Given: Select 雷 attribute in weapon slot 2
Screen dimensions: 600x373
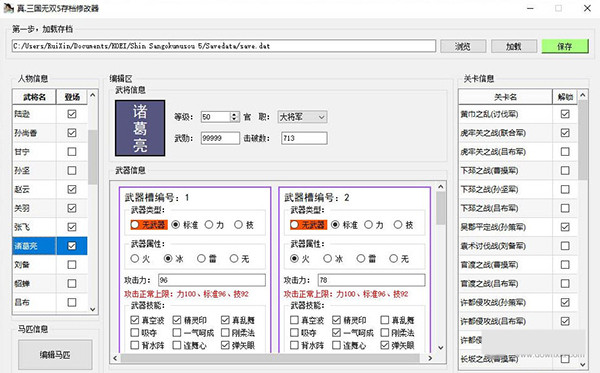Looking at the screenshot, I should [361, 259].
